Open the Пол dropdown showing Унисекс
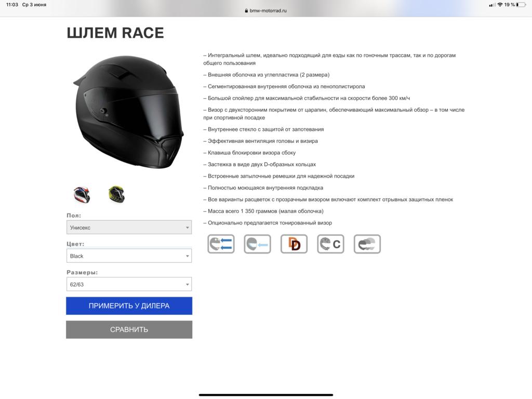 click(x=129, y=228)
